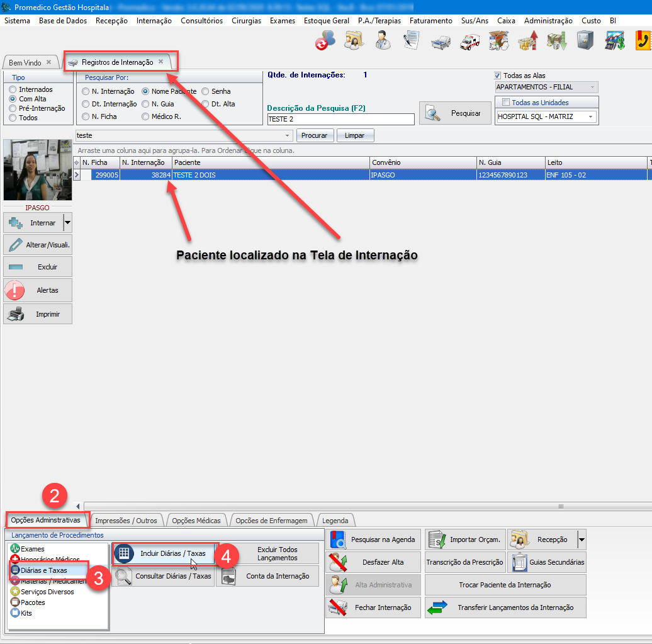Open the Faturamento menu
Screen dimensions: 652x644
point(430,21)
